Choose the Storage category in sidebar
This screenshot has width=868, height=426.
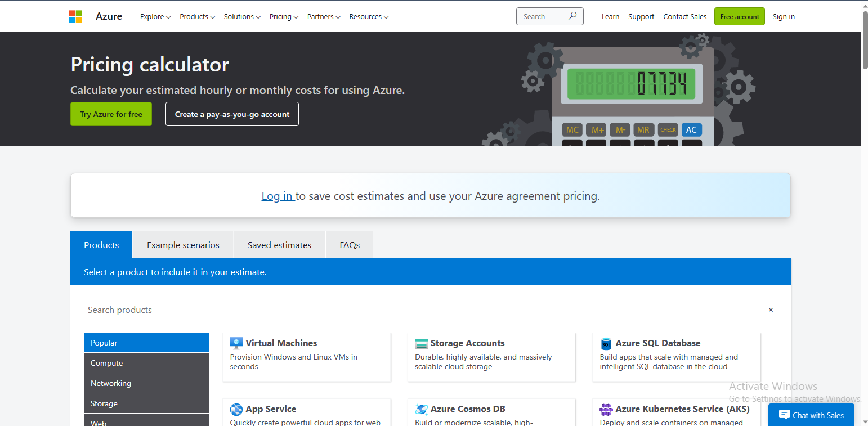(x=146, y=403)
